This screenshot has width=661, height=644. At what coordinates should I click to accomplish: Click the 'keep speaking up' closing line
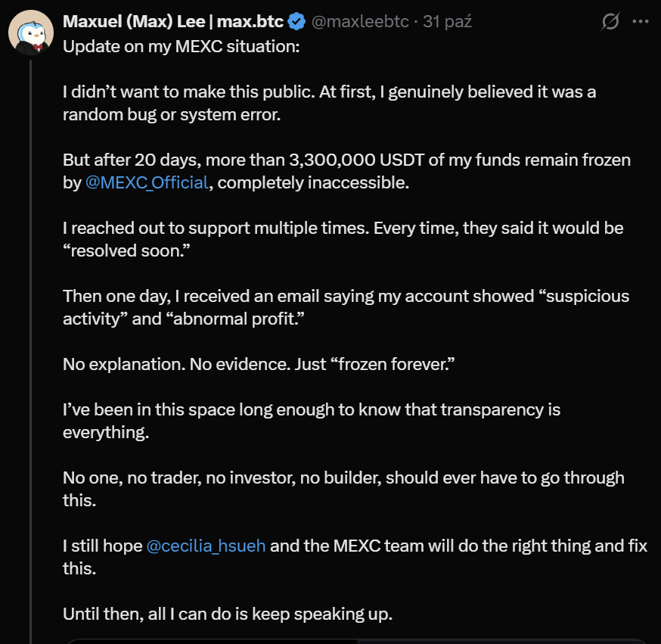pyautogui.click(x=227, y=614)
